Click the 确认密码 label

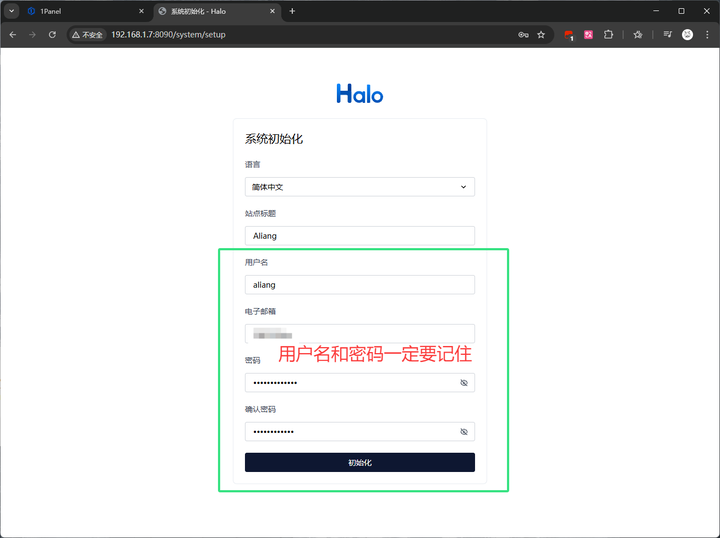click(260, 409)
